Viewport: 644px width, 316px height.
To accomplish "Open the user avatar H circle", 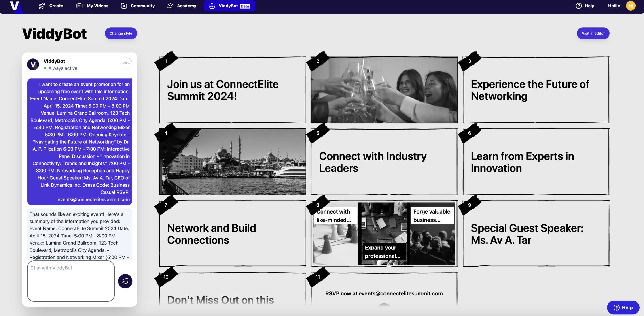I will (631, 6).
